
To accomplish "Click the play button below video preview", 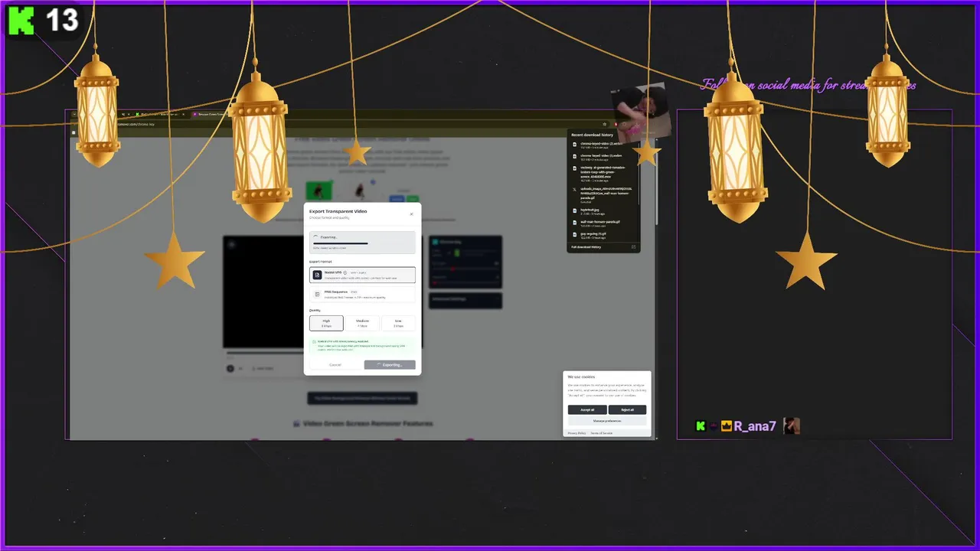I will tap(230, 368).
